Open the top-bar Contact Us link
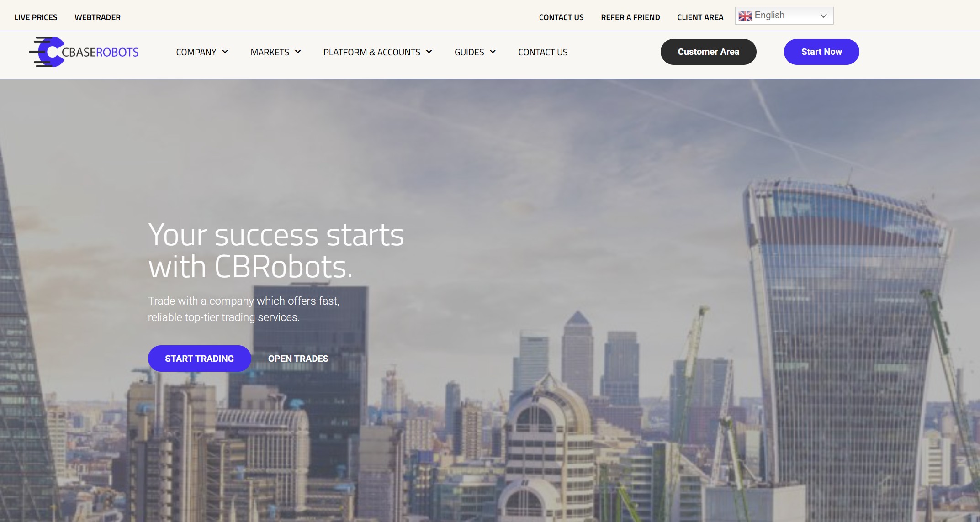This screenshot has width=980, height=522. (561, 17)
